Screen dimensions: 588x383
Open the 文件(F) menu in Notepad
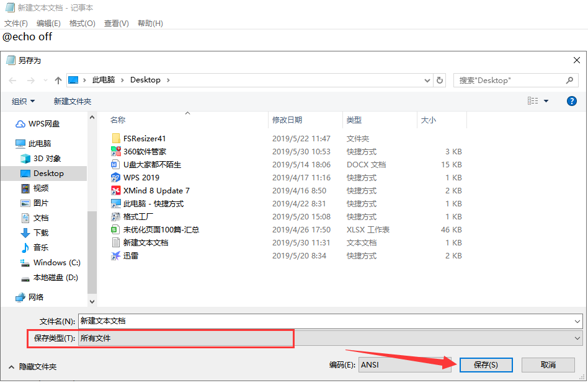pyautogui.click(x=16, y=24)
